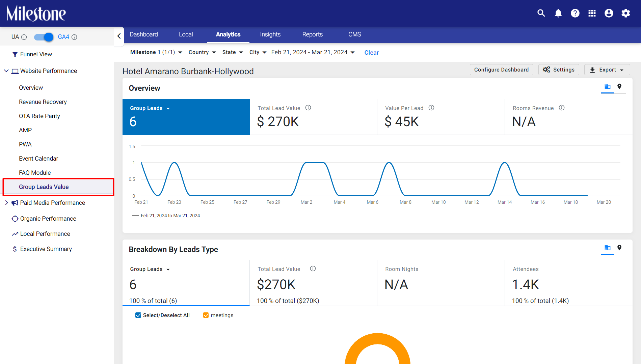The image size is (641, 364).
Task: Click the Total Lead Value info icon in Overview
Action: [x=308, y=108]
